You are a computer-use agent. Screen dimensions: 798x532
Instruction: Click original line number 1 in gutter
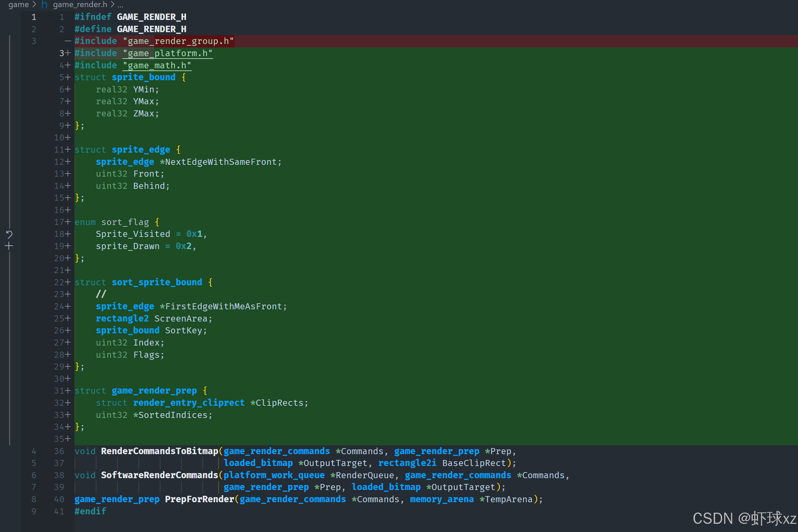point(34,17)
